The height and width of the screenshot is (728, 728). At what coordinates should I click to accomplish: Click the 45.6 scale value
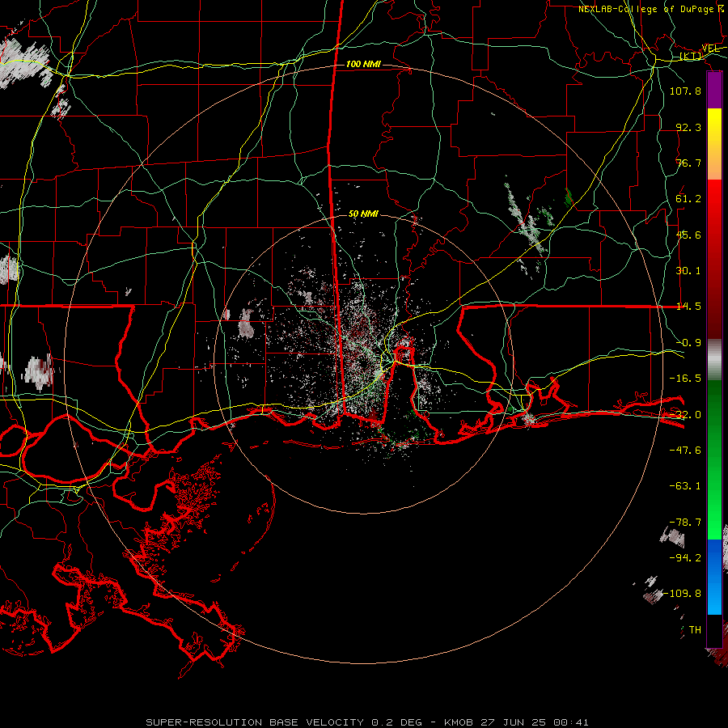(x=688, y=235)
